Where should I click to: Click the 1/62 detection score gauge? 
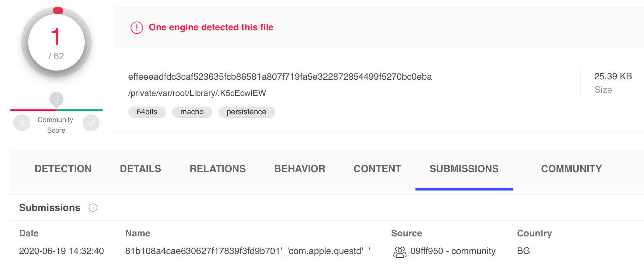click(56, 42)
